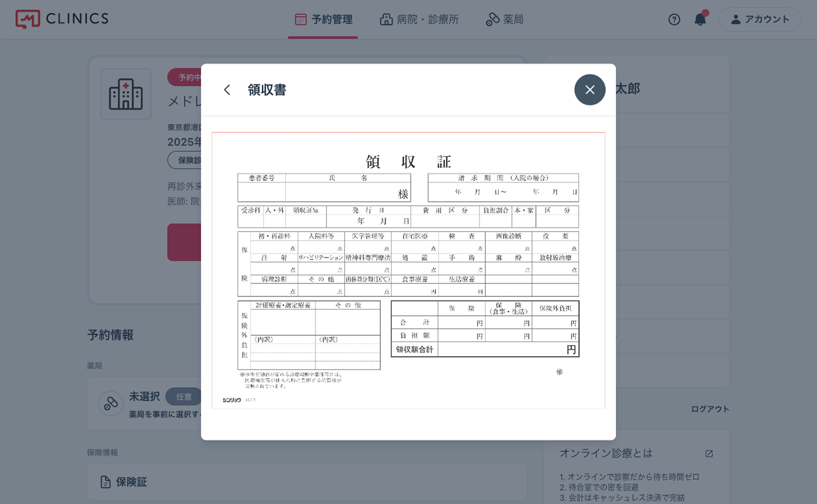This screenshot has width=817, height=504.
Task: Click the hospital building icon
Action: click(x=126, y=94)
